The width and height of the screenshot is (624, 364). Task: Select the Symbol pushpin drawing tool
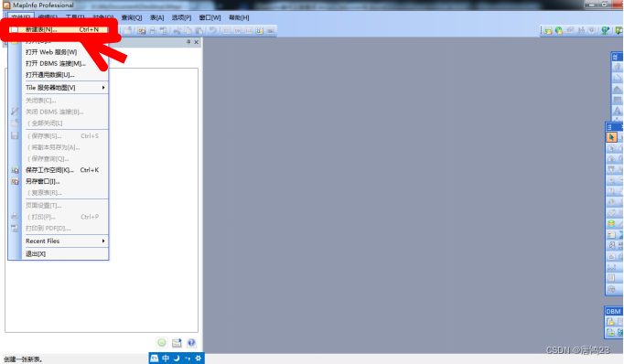[x=618, y=68]
